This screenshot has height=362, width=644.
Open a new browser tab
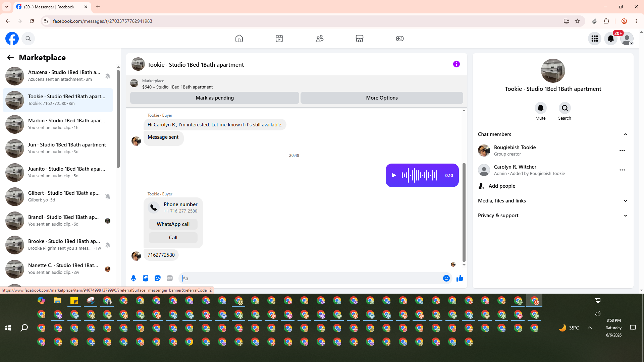98,7
